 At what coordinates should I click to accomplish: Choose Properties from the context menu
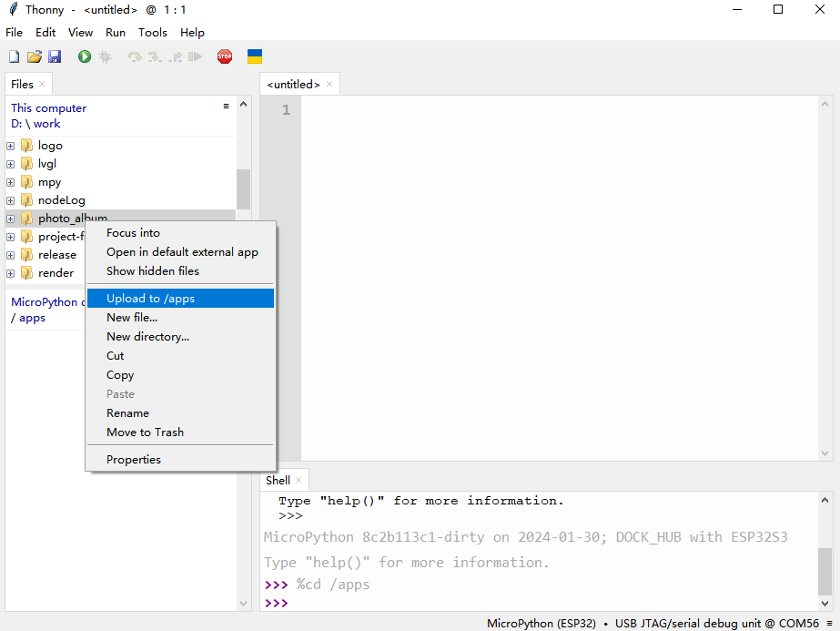(x=134, y=460)
